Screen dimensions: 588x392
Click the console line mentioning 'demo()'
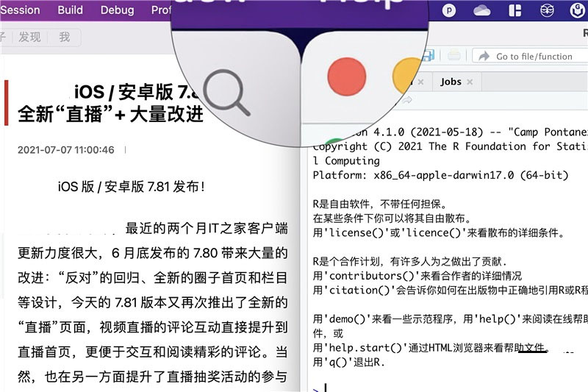[450, 319]
